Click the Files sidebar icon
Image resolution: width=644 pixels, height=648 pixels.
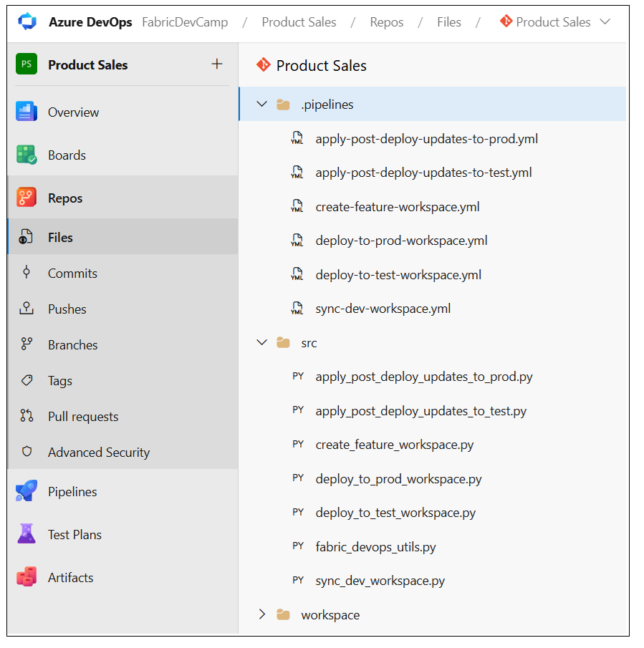coord(26,237)
